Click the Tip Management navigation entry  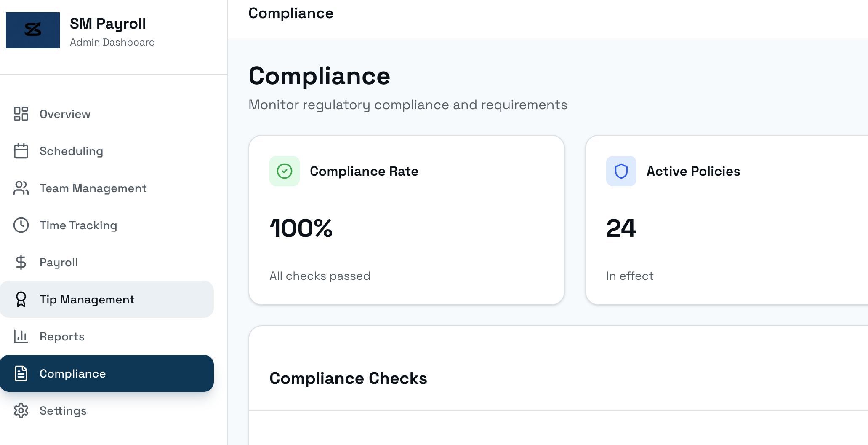[87, 299]
